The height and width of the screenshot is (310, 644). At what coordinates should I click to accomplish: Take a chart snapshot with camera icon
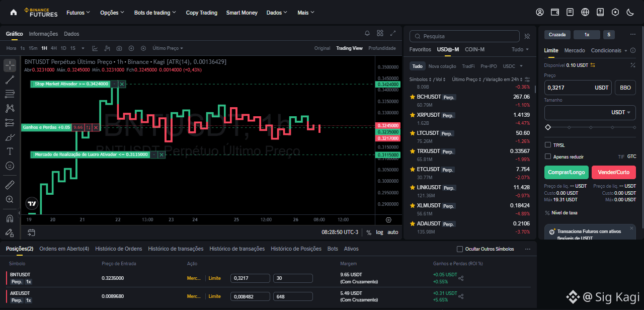(119, 48)
